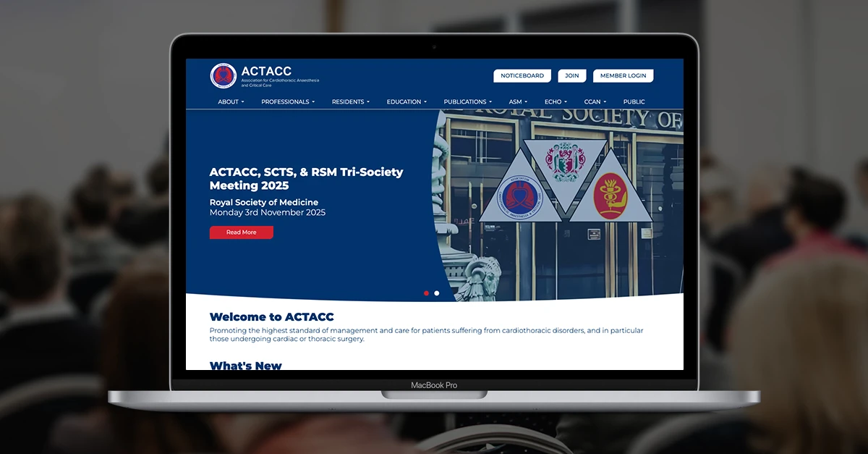Open the NOTICEBOARD button
This screenshot has height=454, width=868.
pyautogui.click(x=522, y=75)
